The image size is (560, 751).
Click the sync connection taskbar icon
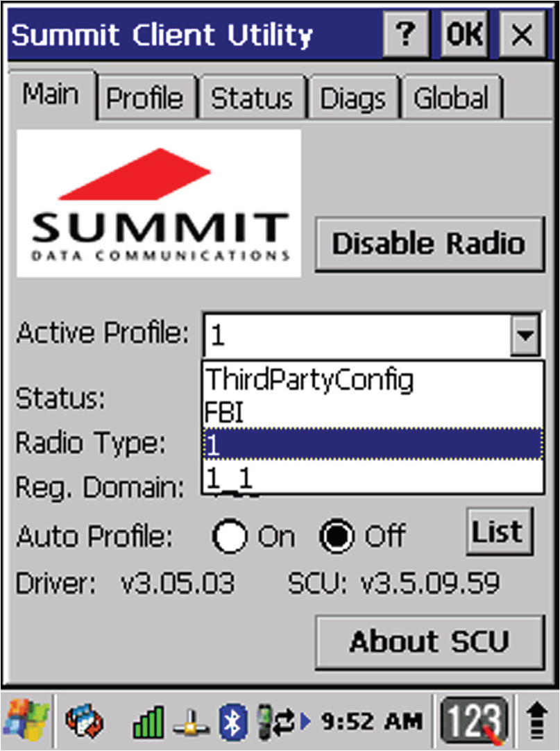[85, 721]
